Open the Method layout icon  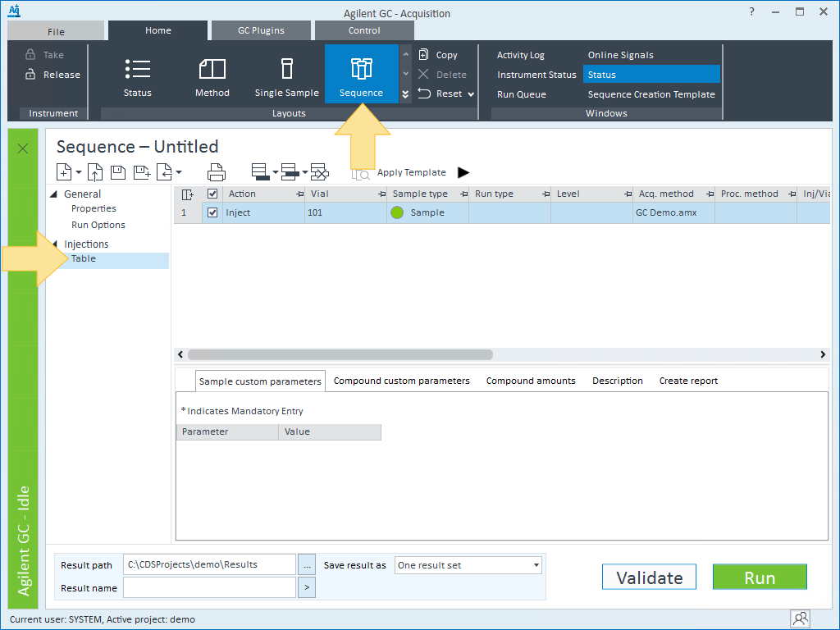point(212,69)
